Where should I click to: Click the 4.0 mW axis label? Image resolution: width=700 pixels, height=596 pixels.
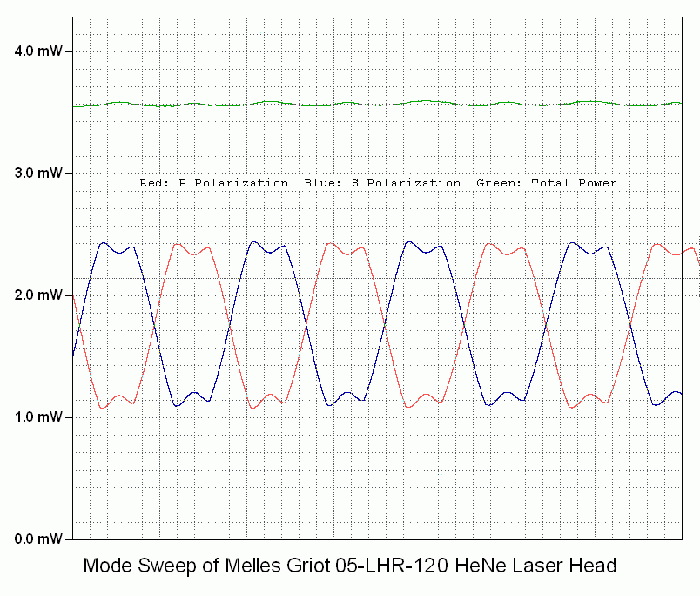[37, 51]
